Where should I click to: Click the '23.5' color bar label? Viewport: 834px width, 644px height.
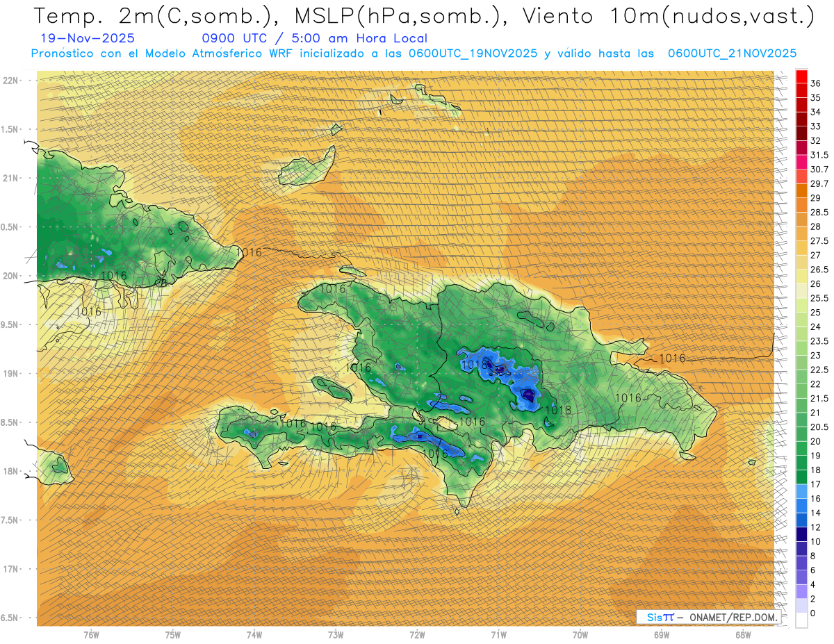(819, 341)
